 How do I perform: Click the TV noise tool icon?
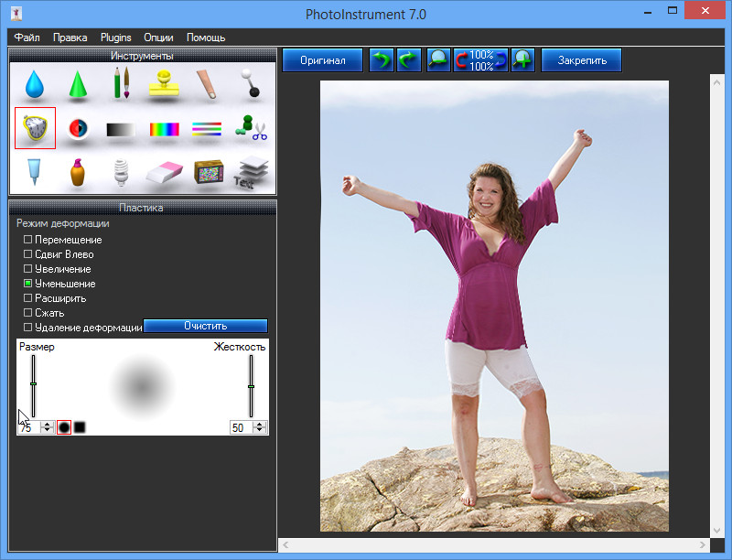[208, 171]
